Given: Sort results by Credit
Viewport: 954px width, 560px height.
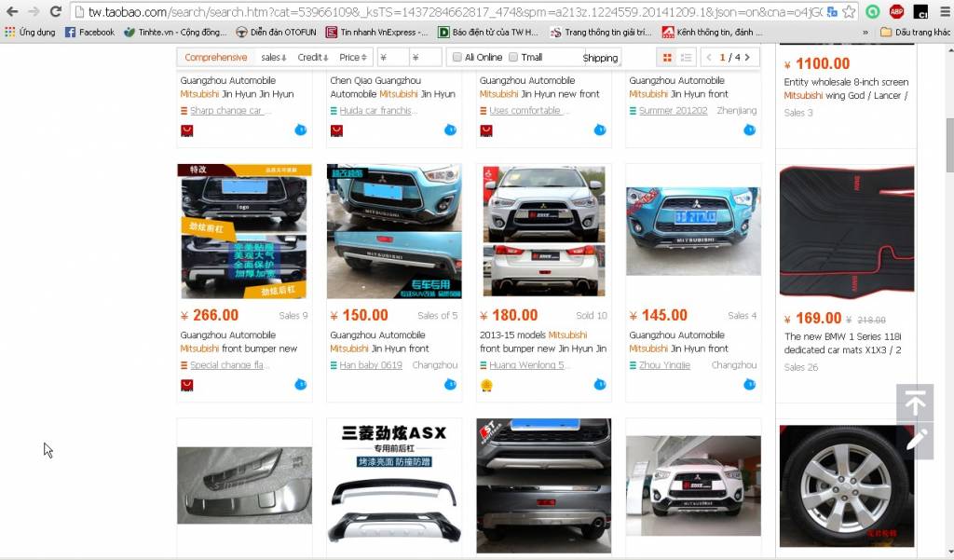Looking at the screenshot, I should (313, 57).
